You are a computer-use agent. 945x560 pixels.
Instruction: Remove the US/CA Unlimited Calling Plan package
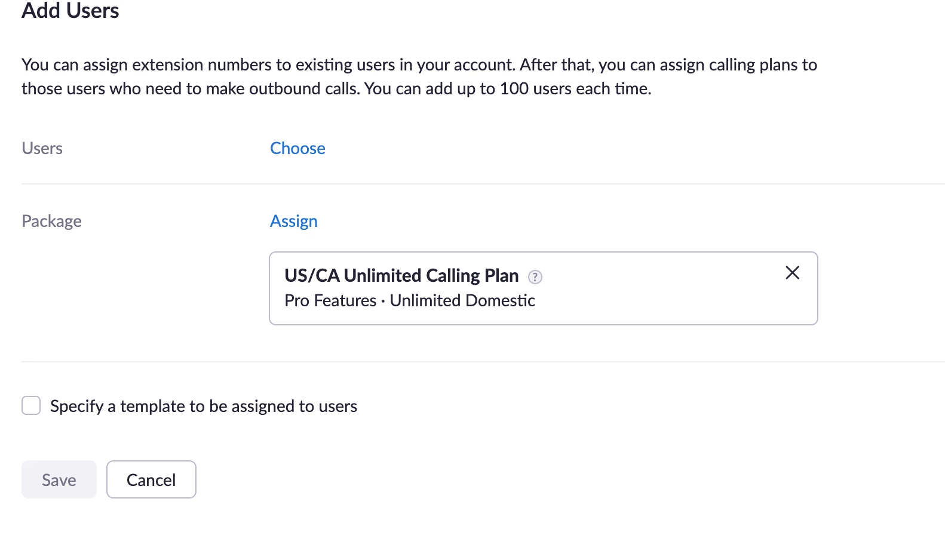792,273
